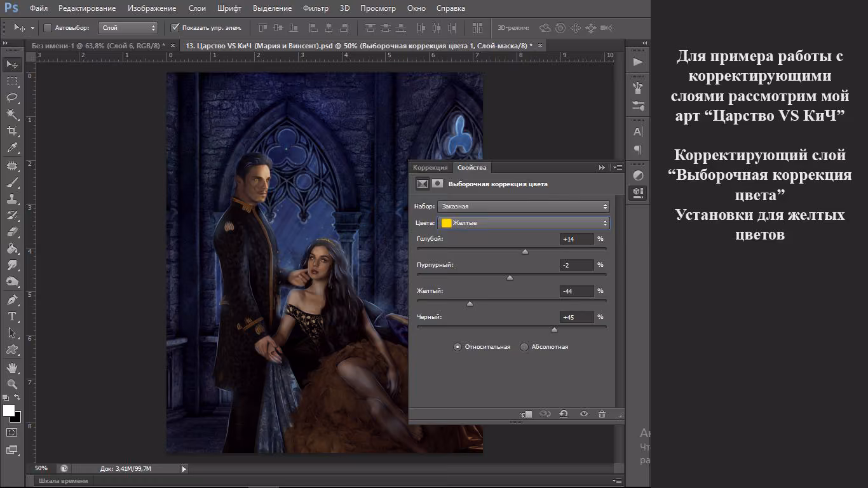The width and height of the screenshot is (868, 488).
Task: Clip adjustment to layer below
Action: coord(527,414)
